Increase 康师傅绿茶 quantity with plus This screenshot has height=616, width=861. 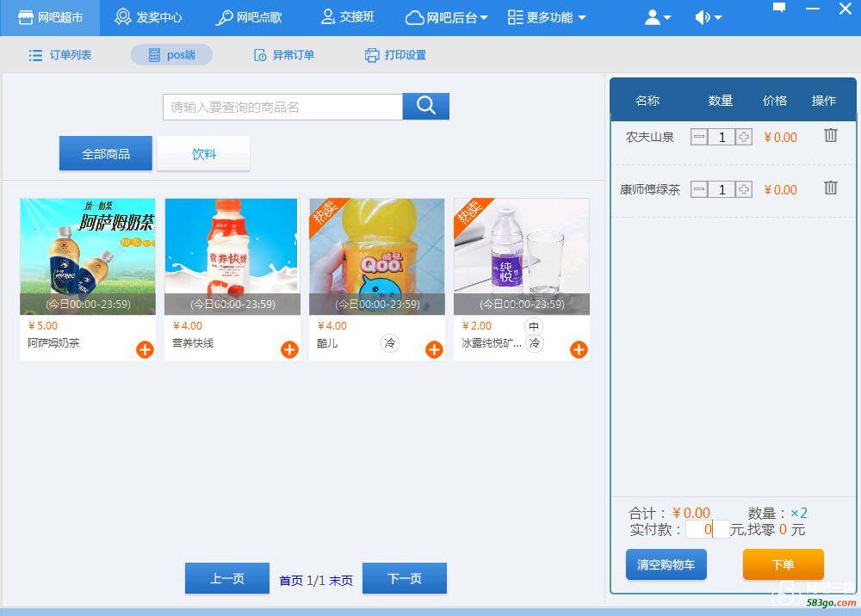click(744, 189)
